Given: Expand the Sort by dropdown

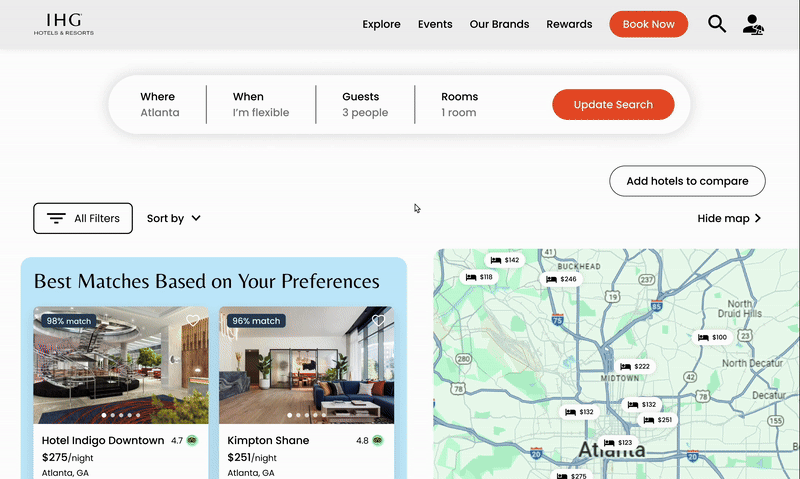Looking at the screenshot, I should click(173, 218).
